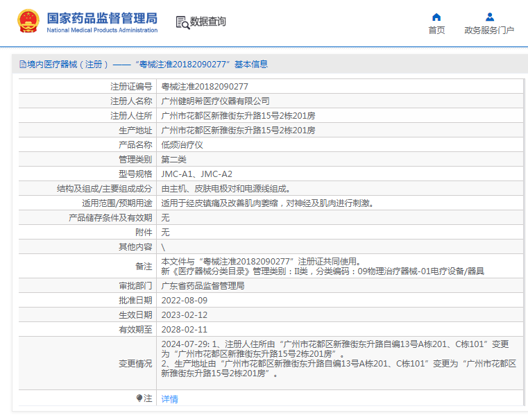Screen dimensions: 528x420
Task: Click the 注册证编号 label
Action: (131, 87)
